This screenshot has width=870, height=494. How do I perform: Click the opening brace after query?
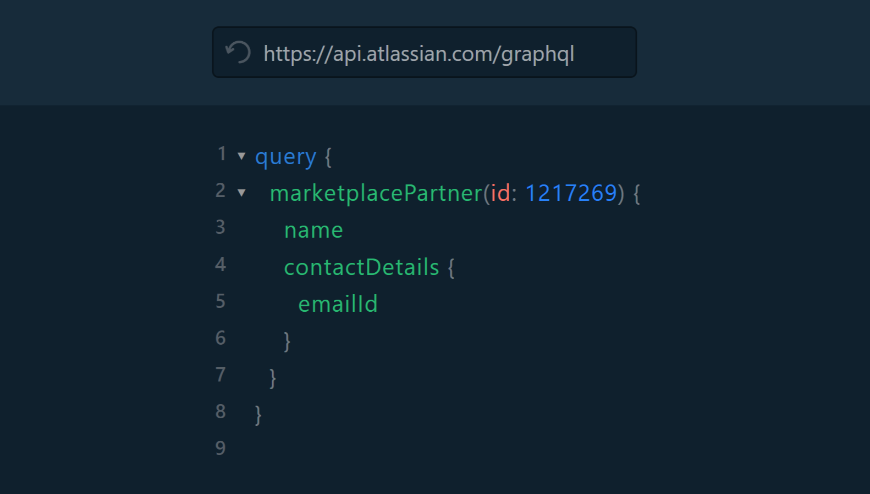click(x=327, y=157)
